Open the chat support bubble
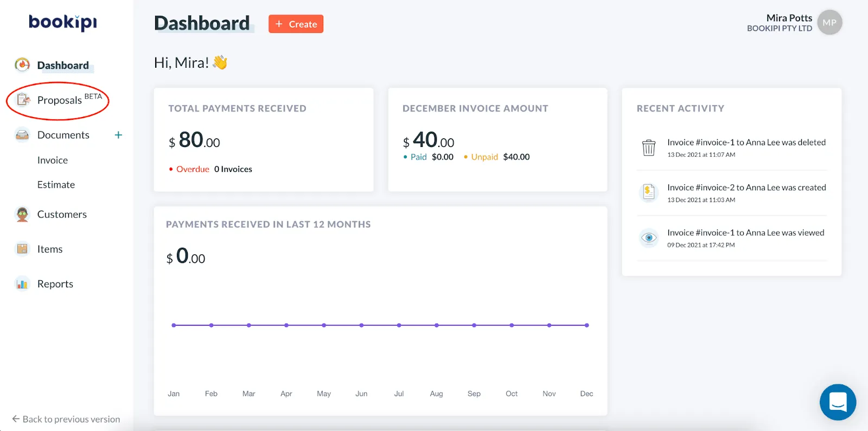Image resolution: width=868 pixels, height=431 pixels. pyautogui.click(x=838, y=402)
